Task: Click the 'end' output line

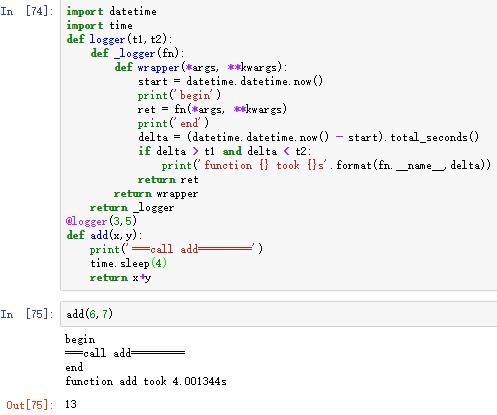Action: click(x=74, y=368)
